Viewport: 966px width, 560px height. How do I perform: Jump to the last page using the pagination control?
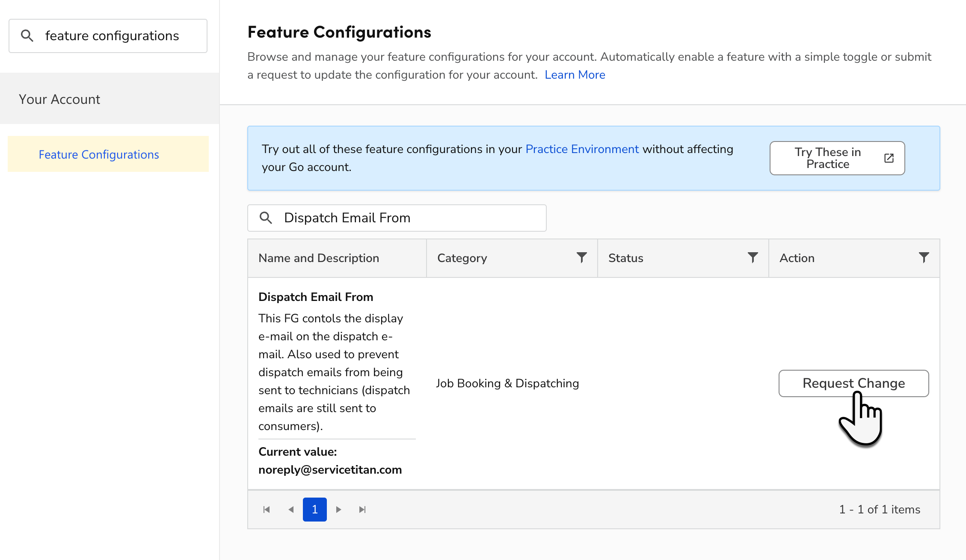[363, 509]
